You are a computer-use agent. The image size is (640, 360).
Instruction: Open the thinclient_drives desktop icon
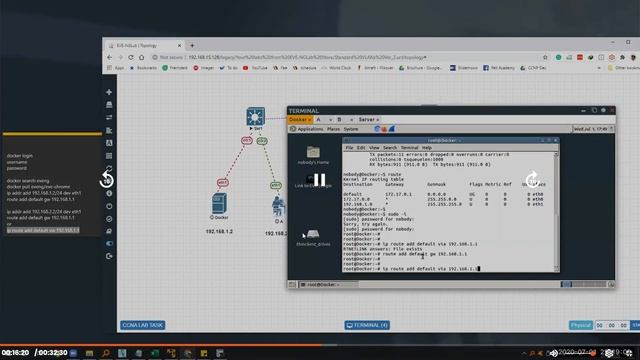point(313,238)
